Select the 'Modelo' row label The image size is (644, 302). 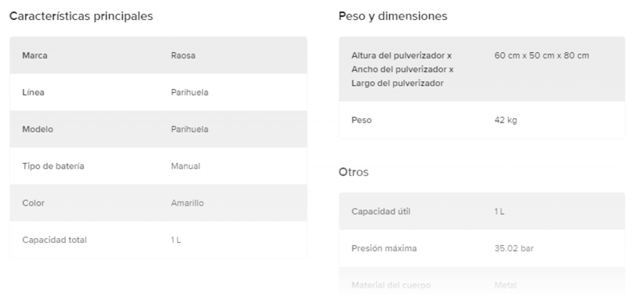pyautogui.click(x=38, y=129)
